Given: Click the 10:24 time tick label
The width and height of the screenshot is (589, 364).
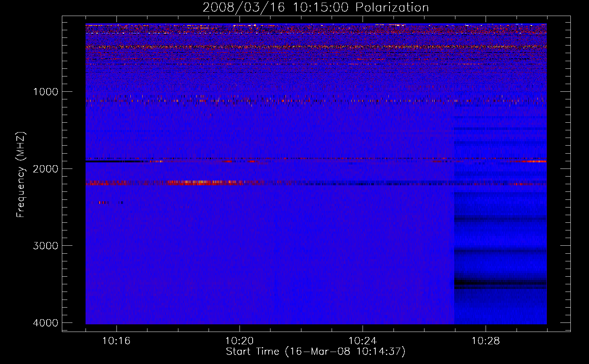Looking at the screenshot, I should tap(362, 341).
